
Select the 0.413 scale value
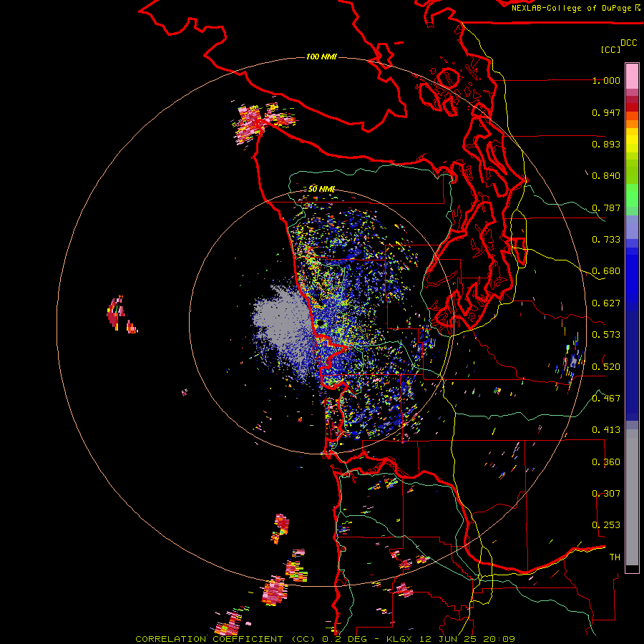point(606,430)
